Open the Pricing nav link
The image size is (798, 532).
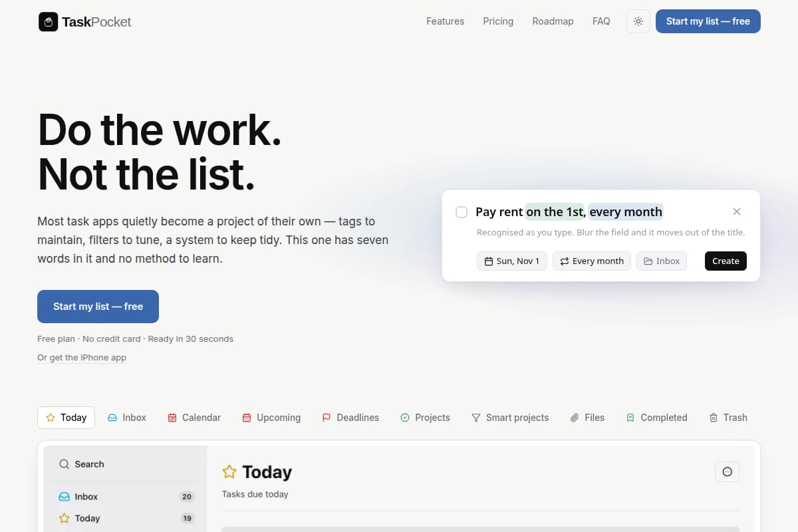coord(498,21)
